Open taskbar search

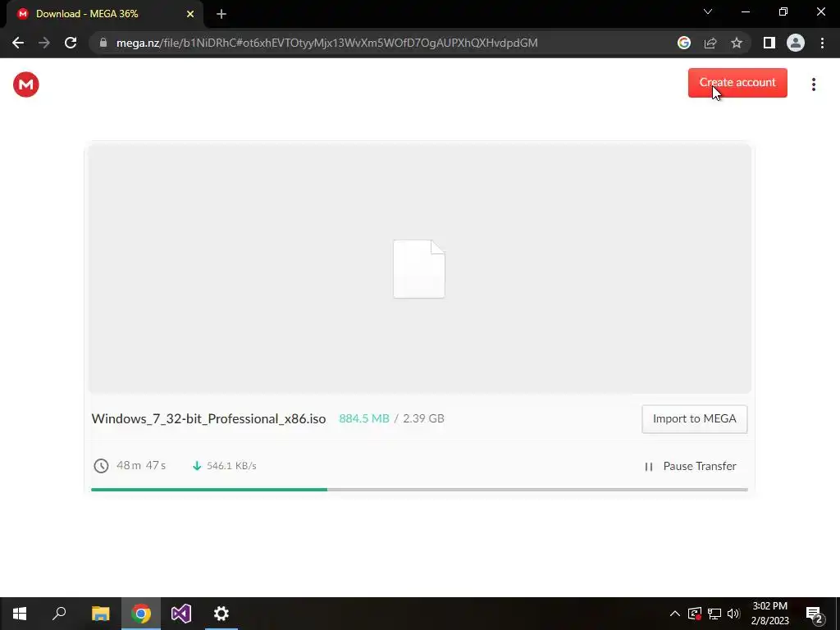click(x=59, y=614)
